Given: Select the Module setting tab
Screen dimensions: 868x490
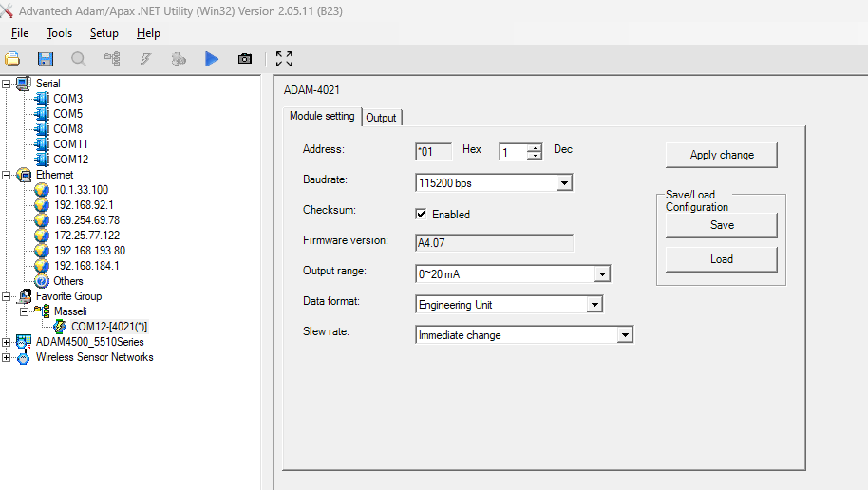Looking at the screenshot, I should click(x=322, y=116).
